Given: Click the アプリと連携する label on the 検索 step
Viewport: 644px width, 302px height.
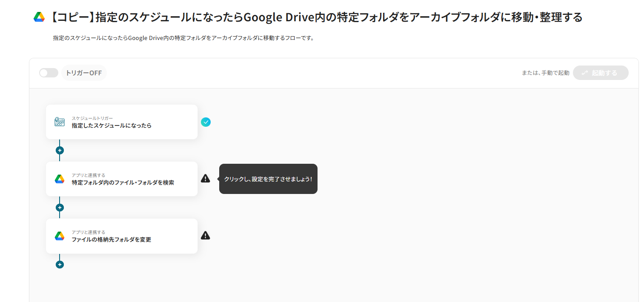Looking at the screenshot, I should click(89, 175).
